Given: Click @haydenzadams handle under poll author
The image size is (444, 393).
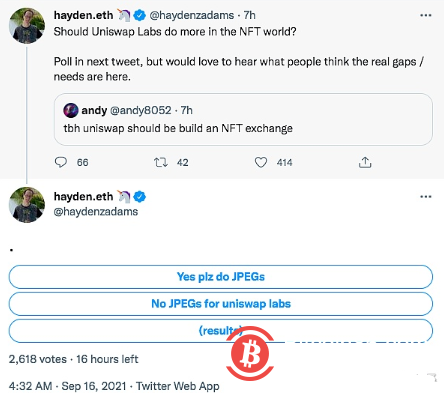Looking at the screenshot, I should point(96,212).
